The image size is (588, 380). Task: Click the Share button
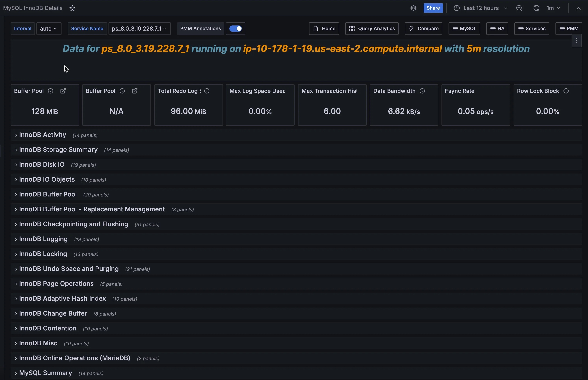pyautogui.click(x=433, y=8)
